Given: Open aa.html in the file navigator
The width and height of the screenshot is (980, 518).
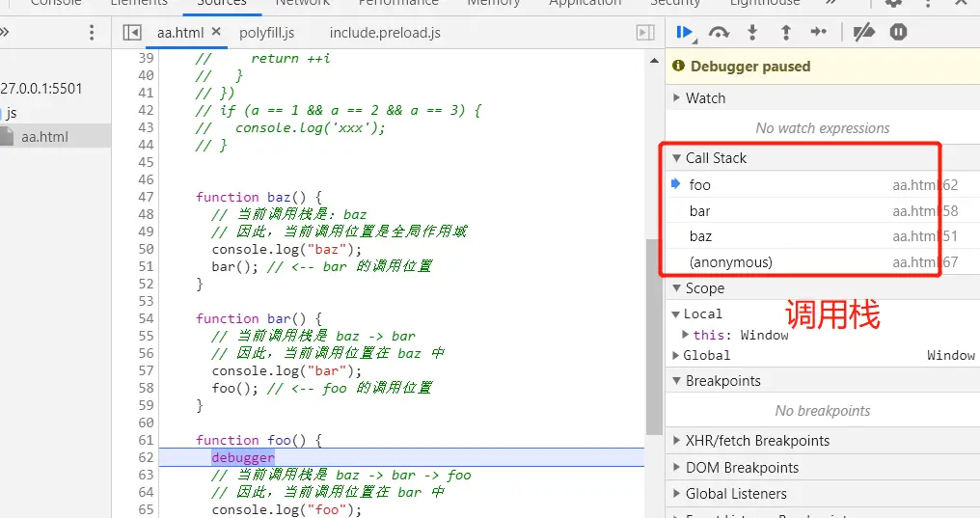Looking at the screenshot, I should (44, 137).
